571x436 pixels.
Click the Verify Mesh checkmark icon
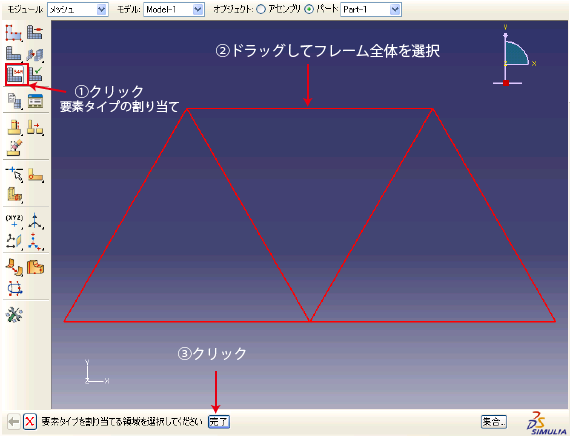36,74
